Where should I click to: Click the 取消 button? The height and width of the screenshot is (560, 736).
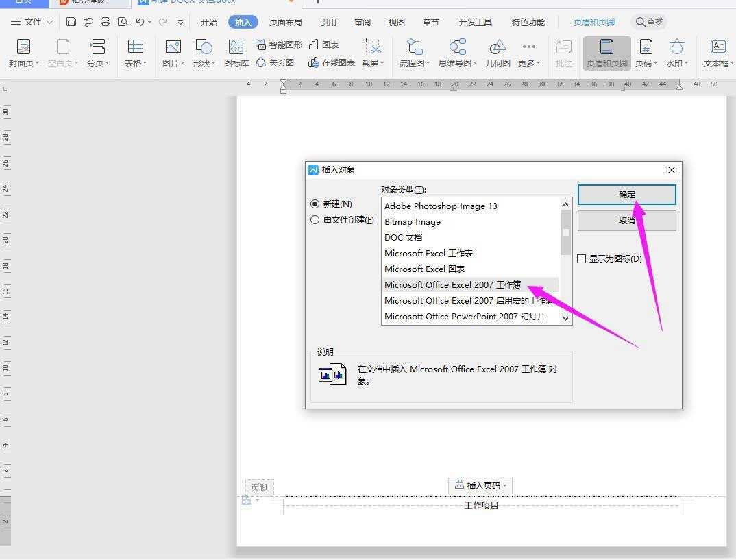(x=626, y=220)
